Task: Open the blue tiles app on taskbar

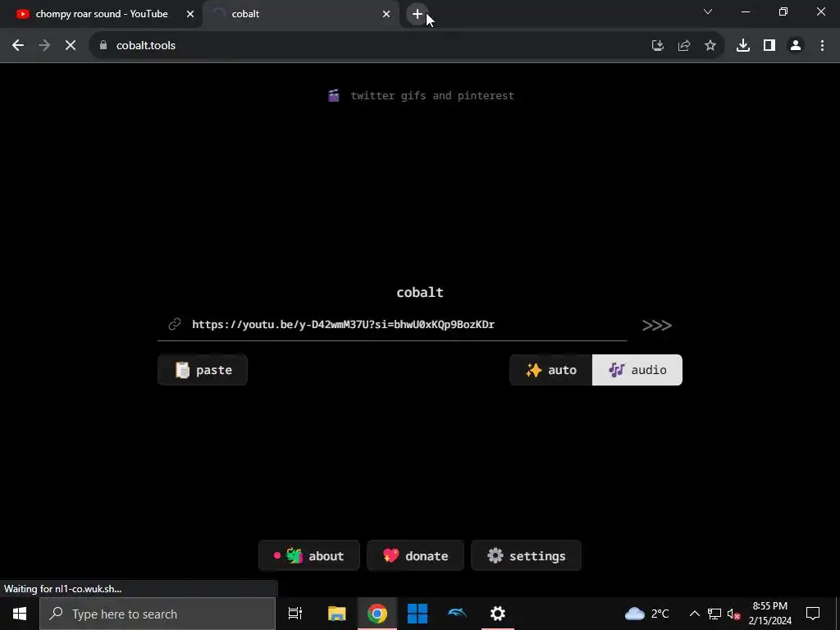Action: 418,614
